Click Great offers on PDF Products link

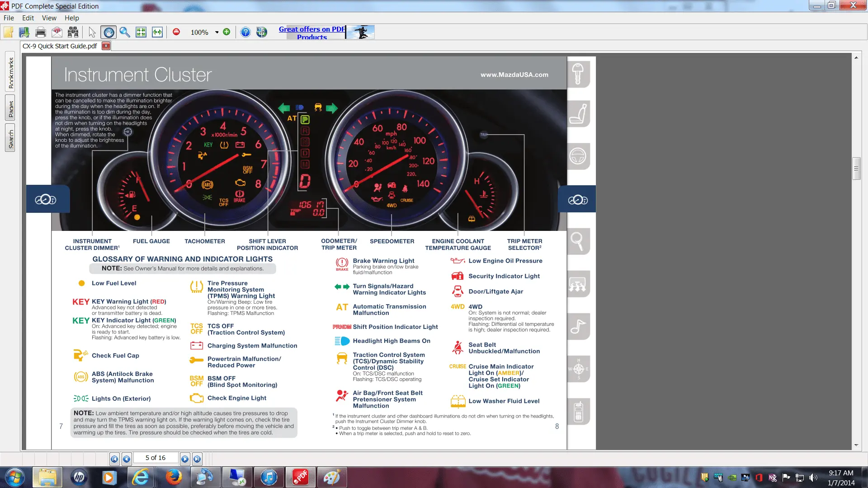pos(312,33)
